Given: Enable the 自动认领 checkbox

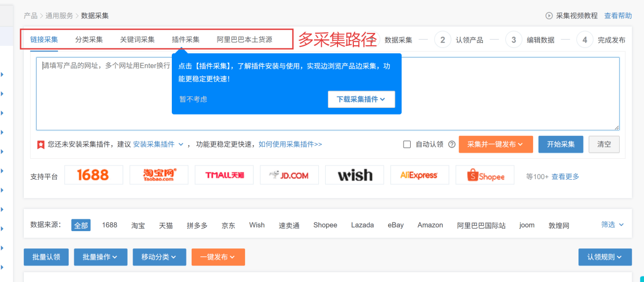Looking at the screenshot, I should point(407,145).
